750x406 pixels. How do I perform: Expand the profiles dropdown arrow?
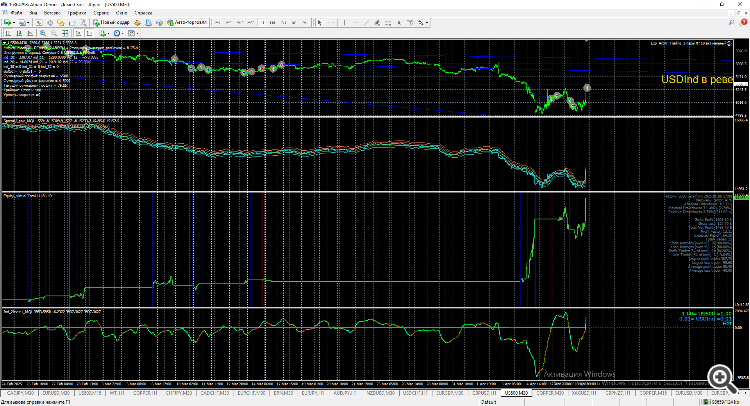[x=28, y=22]
